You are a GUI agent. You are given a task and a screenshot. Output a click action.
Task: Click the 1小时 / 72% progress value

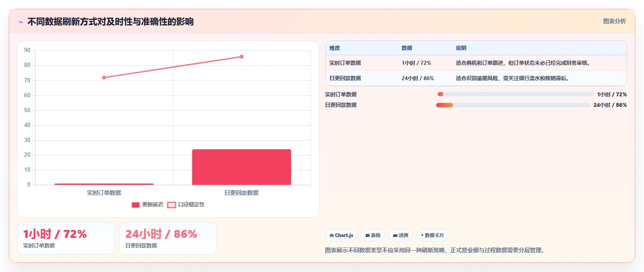click(612, 94)
